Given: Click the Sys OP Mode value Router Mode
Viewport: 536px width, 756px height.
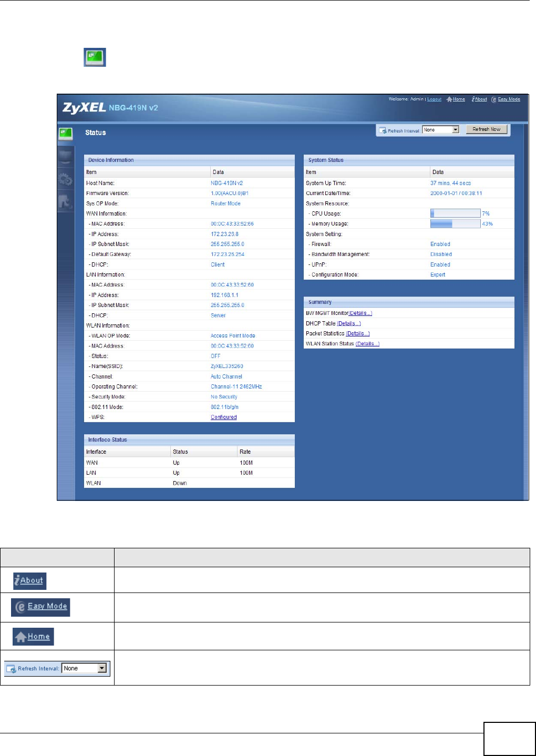Looking at the screenshot, I should 225,203.
